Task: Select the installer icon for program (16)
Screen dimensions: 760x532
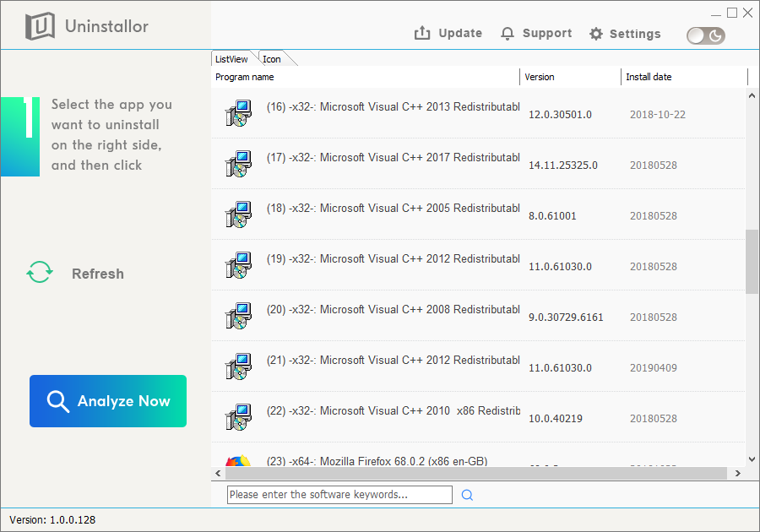Action: coord(238,113)
